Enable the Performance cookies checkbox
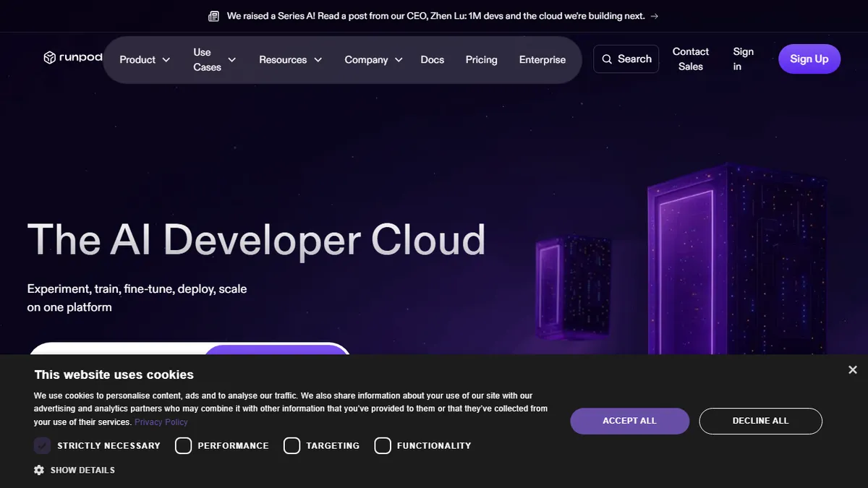868x488 pixels. pyautogui.click(x=184, y=445)
